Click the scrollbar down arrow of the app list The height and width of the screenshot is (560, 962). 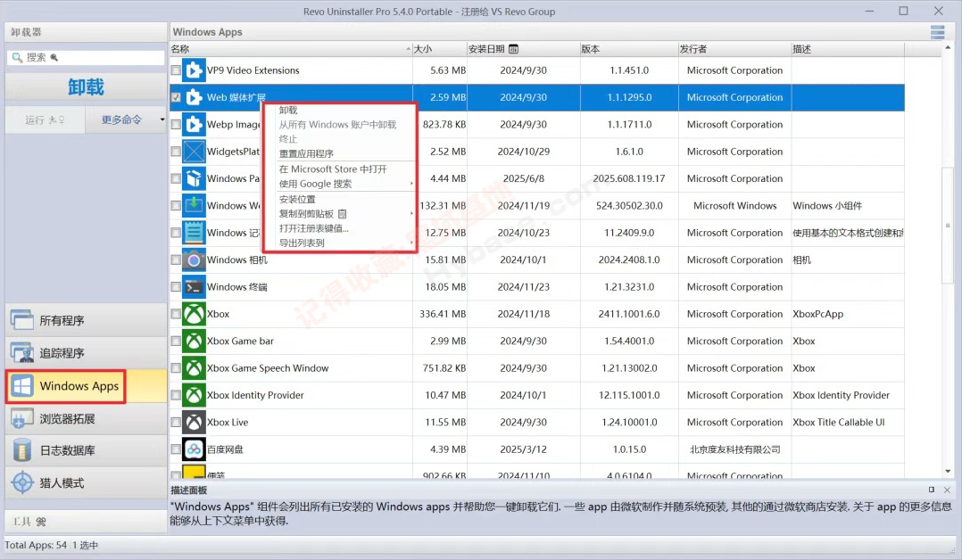(948, 472)
